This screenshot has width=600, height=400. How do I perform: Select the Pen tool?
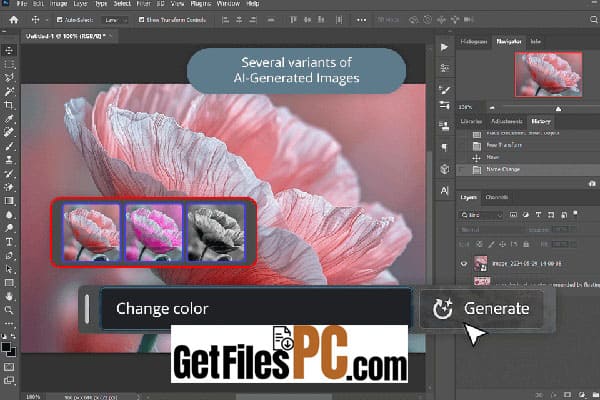pyautogui.click(x=9, y=255)
